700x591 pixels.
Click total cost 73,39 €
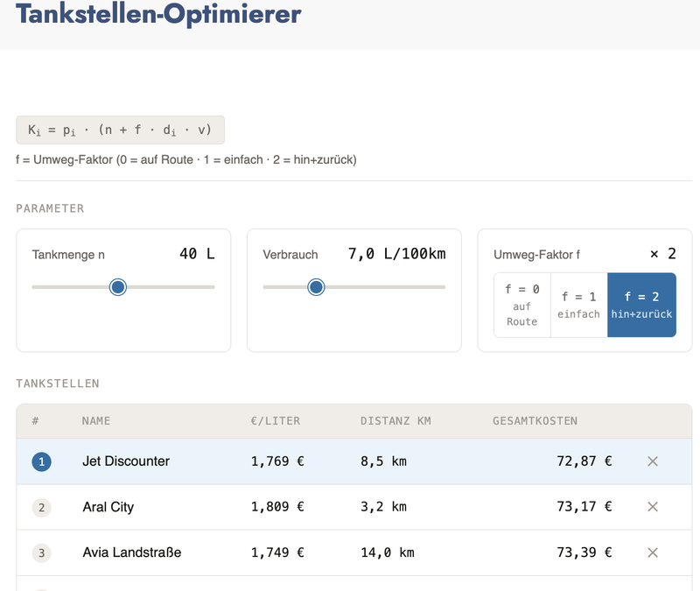[x=584, y=552]
